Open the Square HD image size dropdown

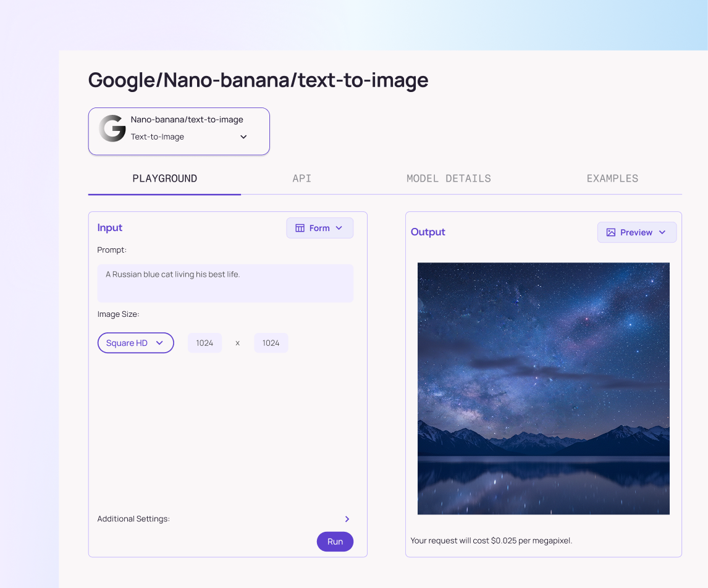(135, 343)
